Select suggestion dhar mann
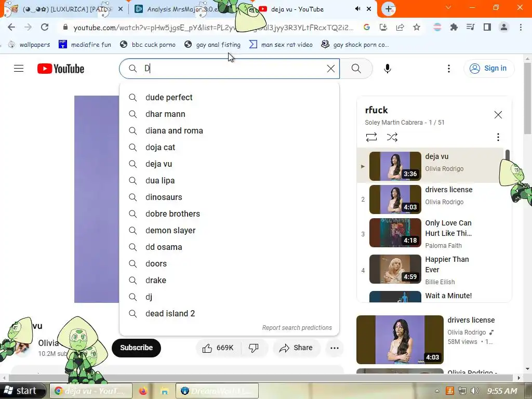The width and height of the screenshot is (532, 399). pyautogui.click(x=165, y=114)
